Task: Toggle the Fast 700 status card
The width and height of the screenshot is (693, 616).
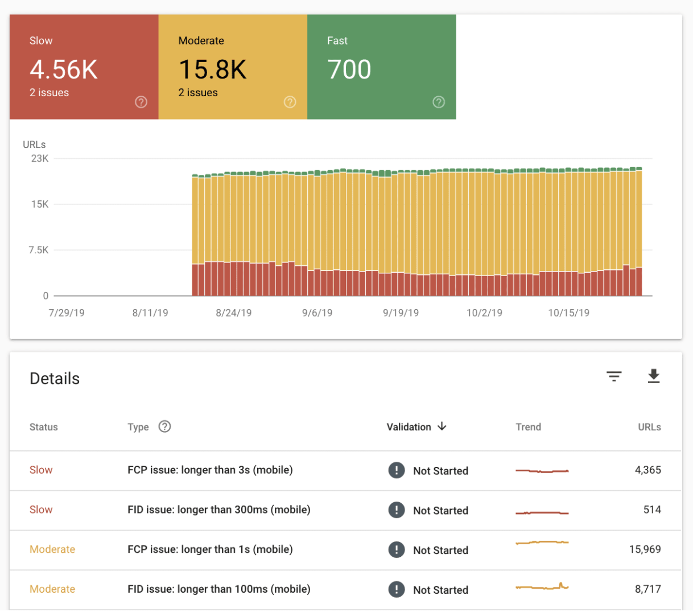Action: click(382, 67)
